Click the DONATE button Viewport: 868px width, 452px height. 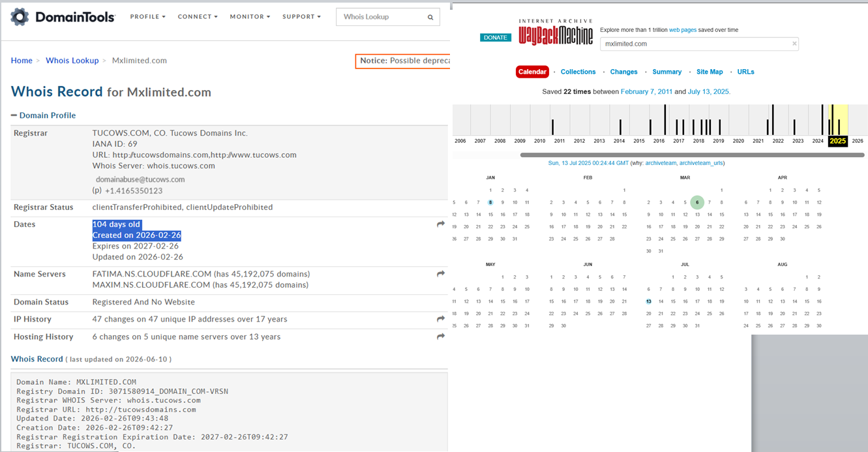pos(495,37)
